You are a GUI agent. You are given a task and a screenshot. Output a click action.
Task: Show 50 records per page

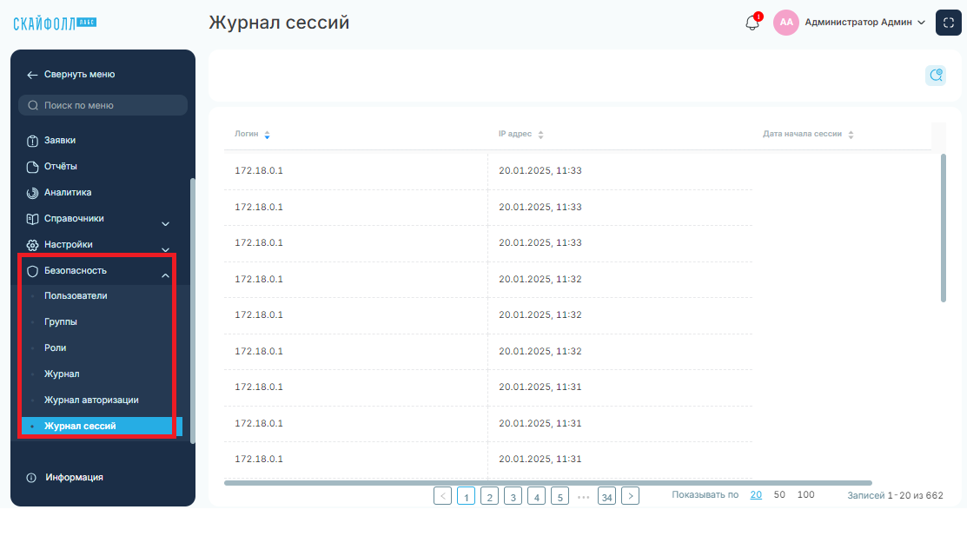pyautogui.click(x=778, y=495)
